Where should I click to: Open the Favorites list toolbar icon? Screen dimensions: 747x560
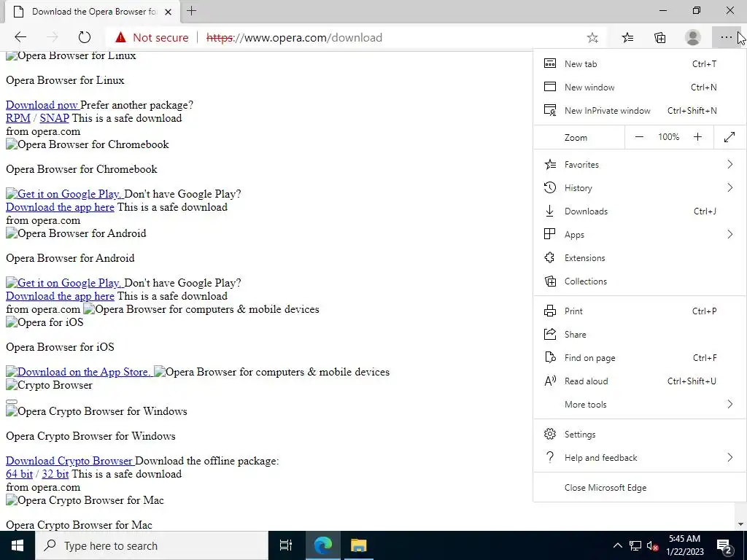point(628,38)
